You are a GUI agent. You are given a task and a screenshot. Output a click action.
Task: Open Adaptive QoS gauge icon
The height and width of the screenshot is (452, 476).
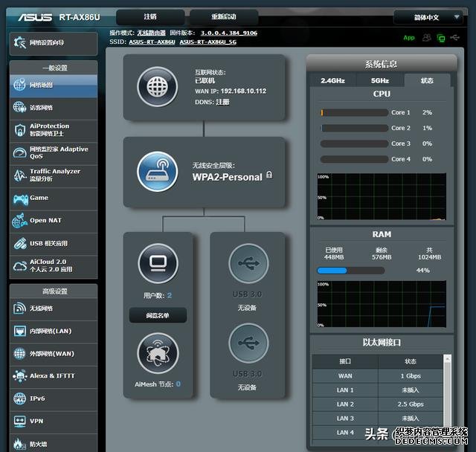[20, 152]
